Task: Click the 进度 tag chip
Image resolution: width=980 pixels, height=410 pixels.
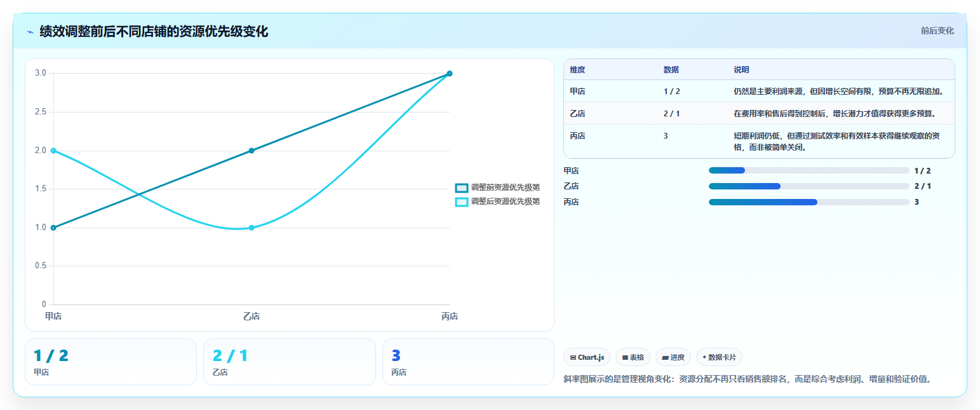Action: [x=673, y=357]
